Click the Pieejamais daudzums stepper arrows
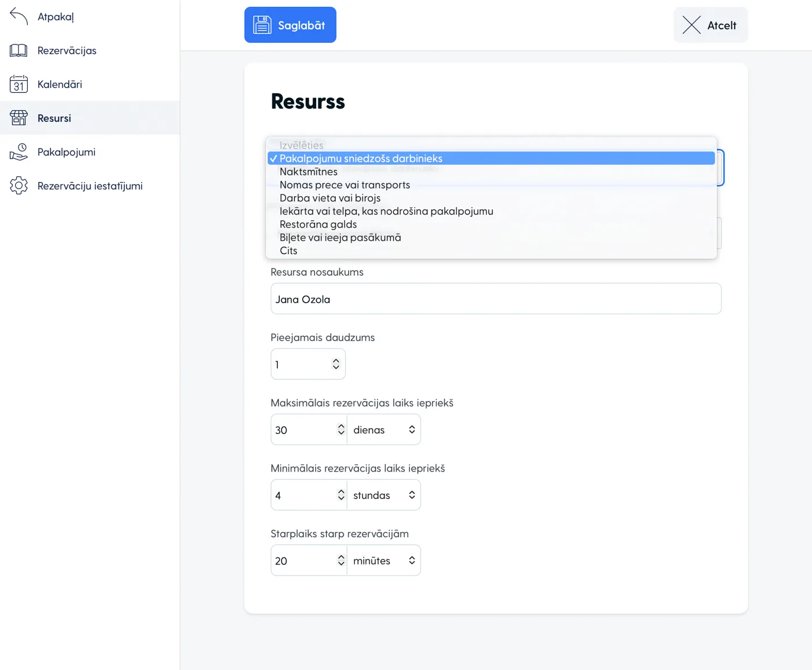The width and height of the screenshot is (812, 670). (x=336, y=364)
